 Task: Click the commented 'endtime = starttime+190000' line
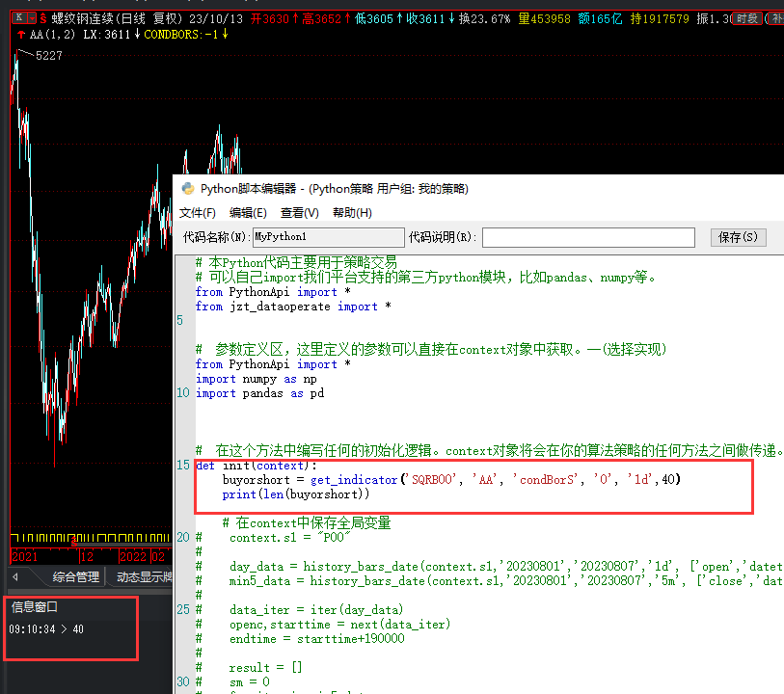317,639
